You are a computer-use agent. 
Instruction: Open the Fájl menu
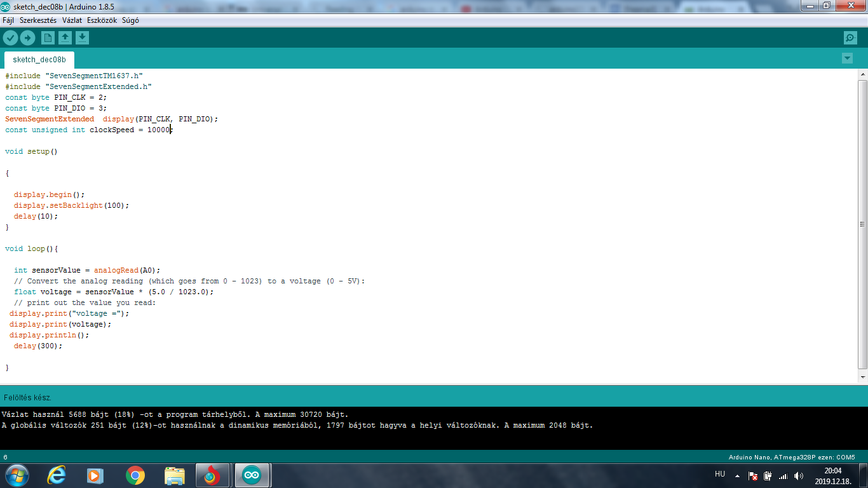8,20
